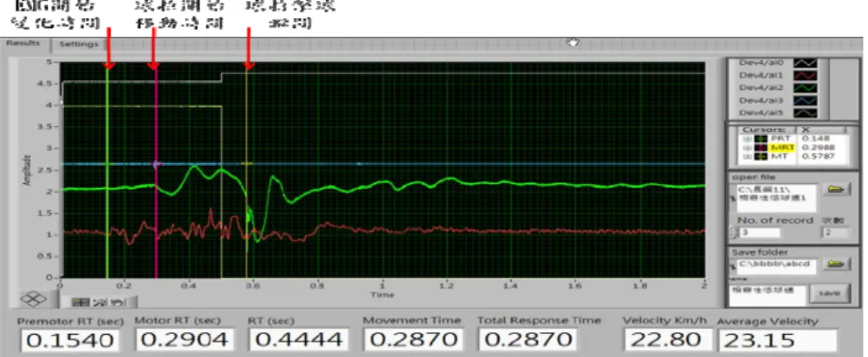Open the Dev4/ai0 plot legend style menu
868x357 pixels.
(805, 63)
